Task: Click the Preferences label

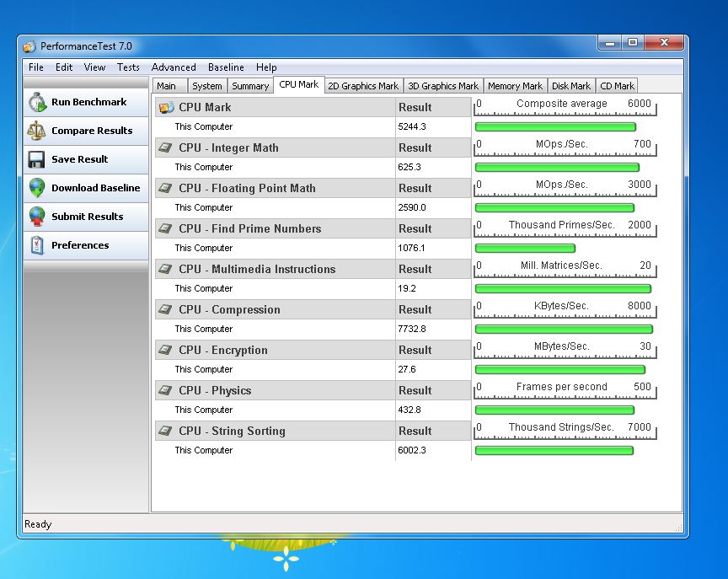Action: [80, 245]
